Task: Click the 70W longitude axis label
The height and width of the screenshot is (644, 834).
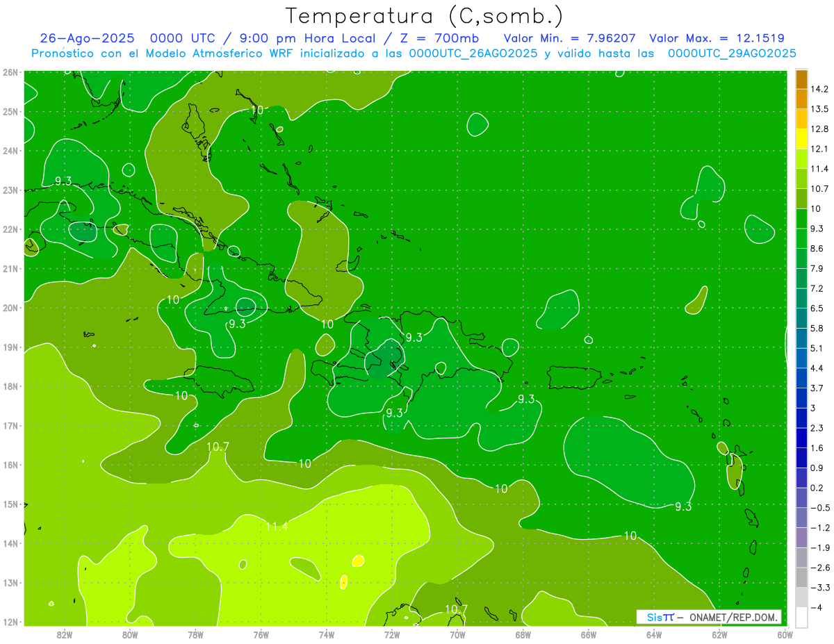Action: point(457,634)
